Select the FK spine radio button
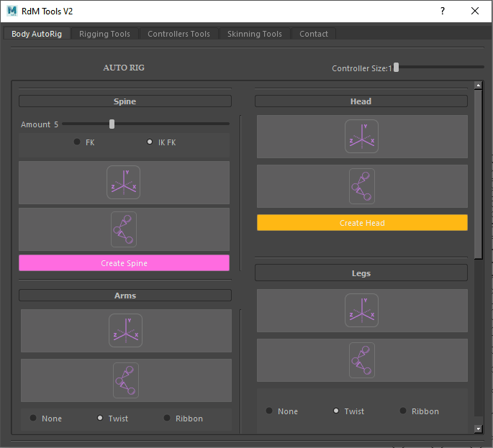Screen dimensions: 493x448 [77, 142]
